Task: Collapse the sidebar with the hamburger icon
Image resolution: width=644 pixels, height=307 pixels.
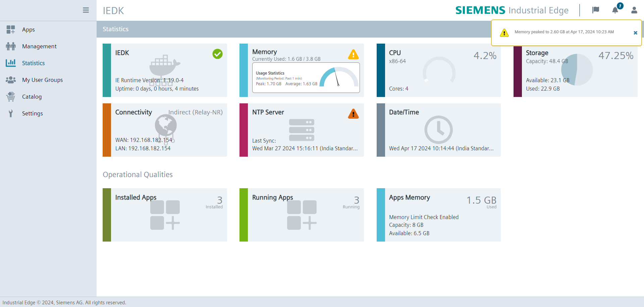Action: (x=86, y=10)
